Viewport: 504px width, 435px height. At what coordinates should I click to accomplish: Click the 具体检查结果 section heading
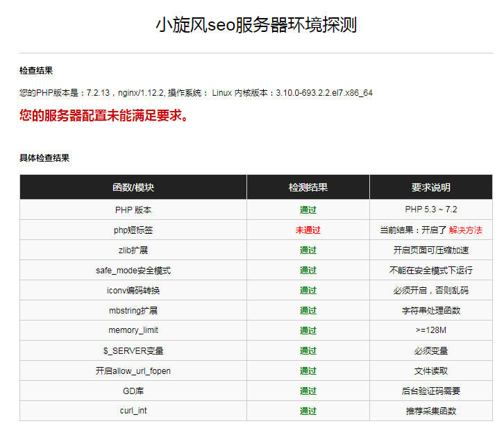click(44, 158)
